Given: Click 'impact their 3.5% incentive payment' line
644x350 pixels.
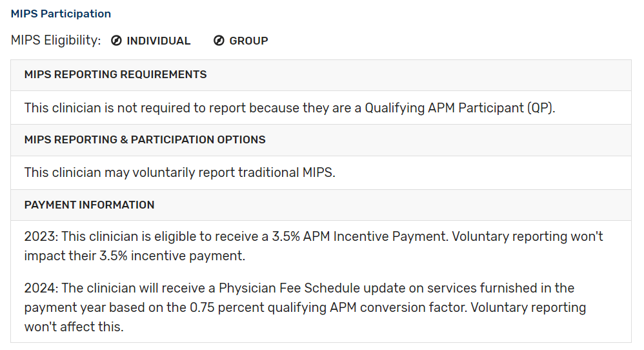Looking at the screenshot, I should pos(135,256).
